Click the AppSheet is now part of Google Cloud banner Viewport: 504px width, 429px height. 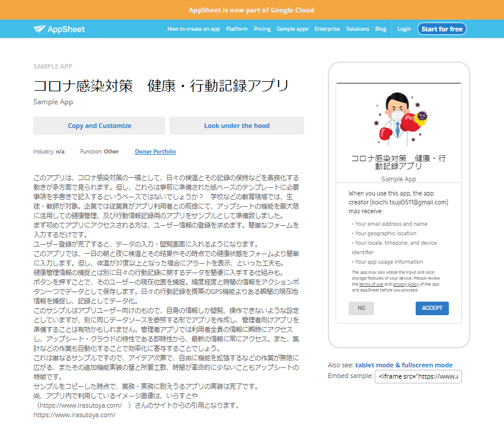251,10
